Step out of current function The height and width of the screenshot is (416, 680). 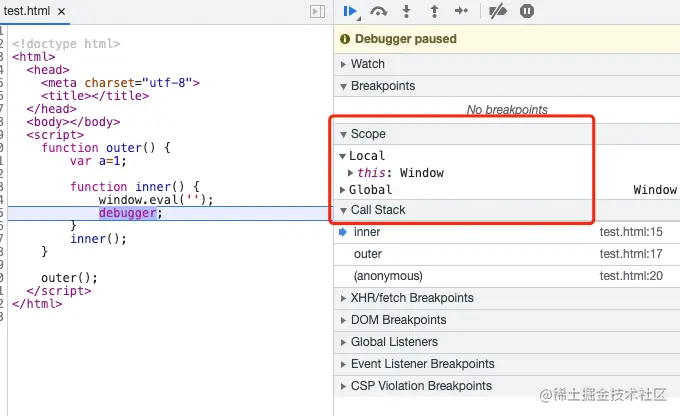[x=434, y=11]
